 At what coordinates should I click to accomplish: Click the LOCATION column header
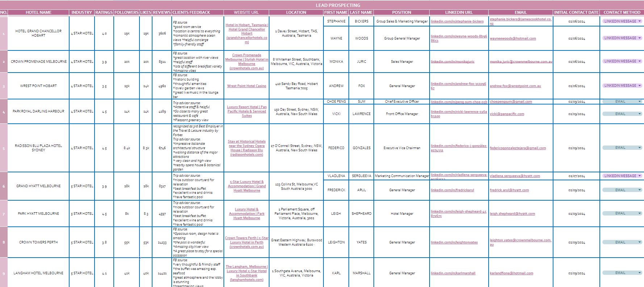(296, 12)
